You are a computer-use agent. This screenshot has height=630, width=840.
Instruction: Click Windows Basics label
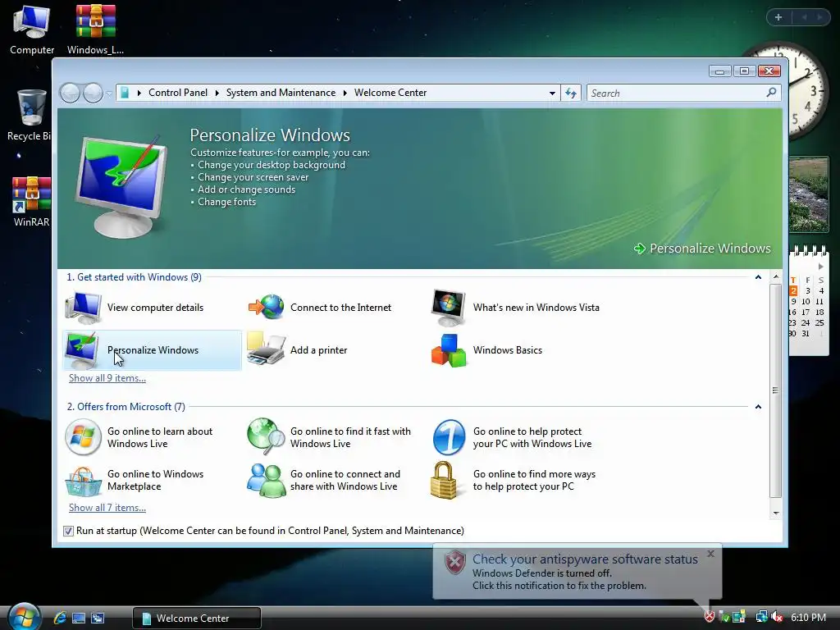507,350
